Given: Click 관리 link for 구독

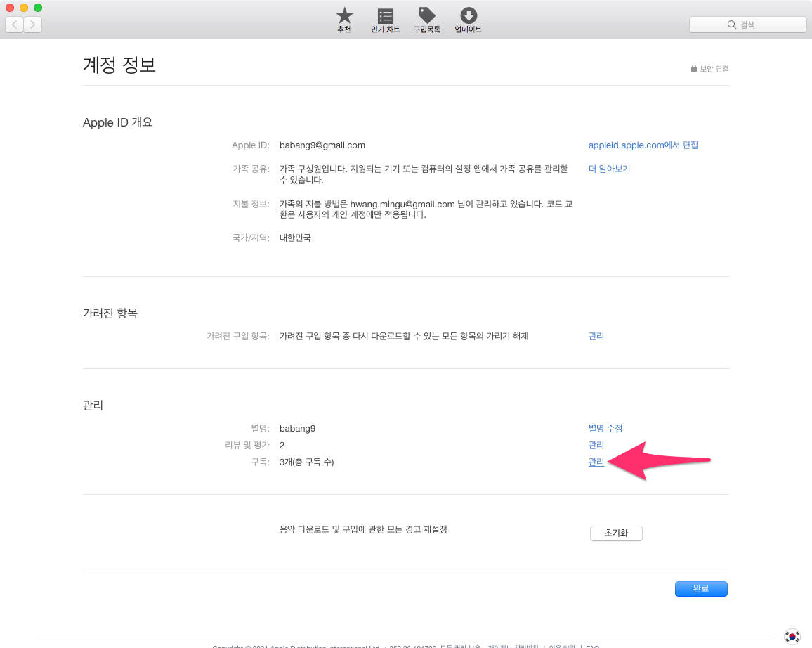Looking at the screenshot, I should pos(596,462).
